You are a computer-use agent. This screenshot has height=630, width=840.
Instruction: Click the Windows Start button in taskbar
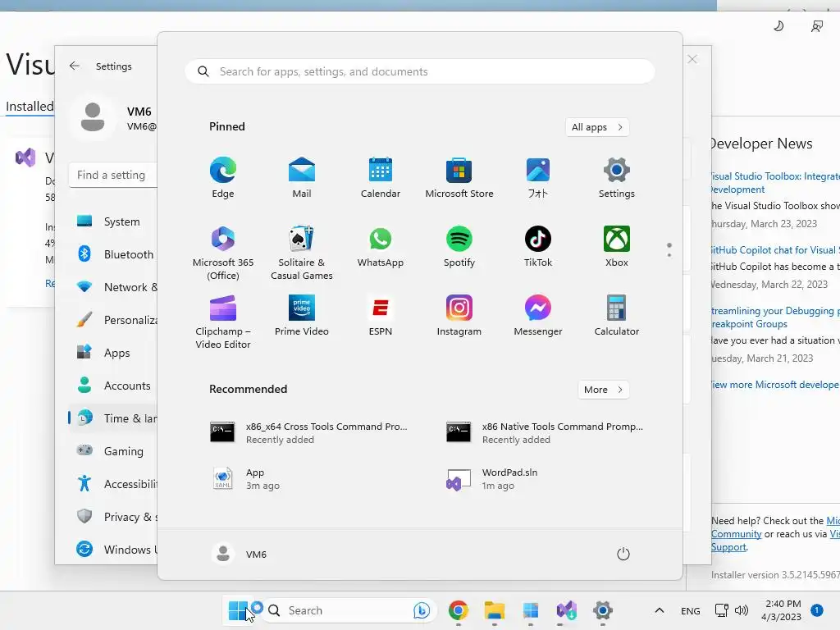[x=238, y=610]
